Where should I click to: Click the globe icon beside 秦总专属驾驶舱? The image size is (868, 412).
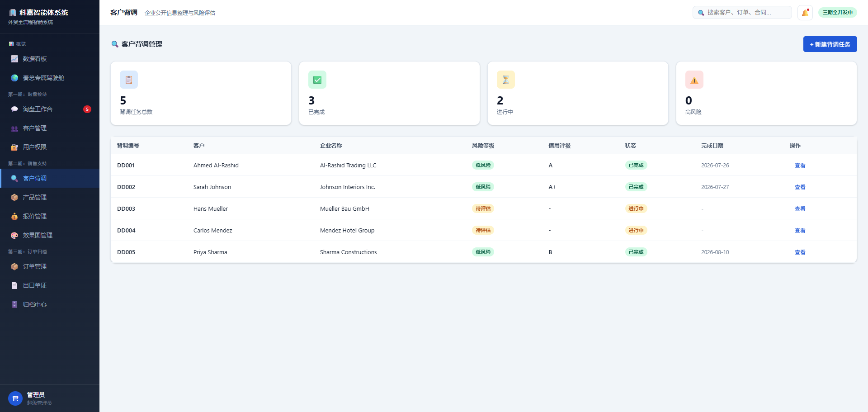pos(14,78)
